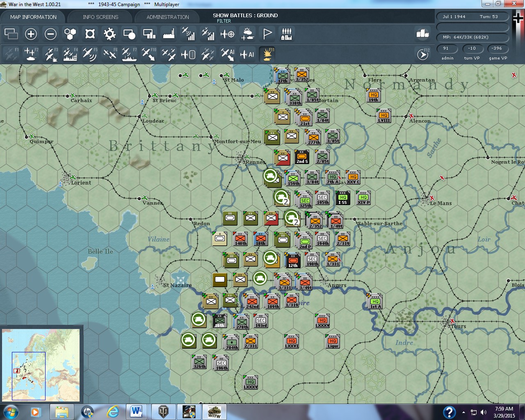Select the 704th unit counter
Viewport: 525px width, 420px height.
point(232,342)
